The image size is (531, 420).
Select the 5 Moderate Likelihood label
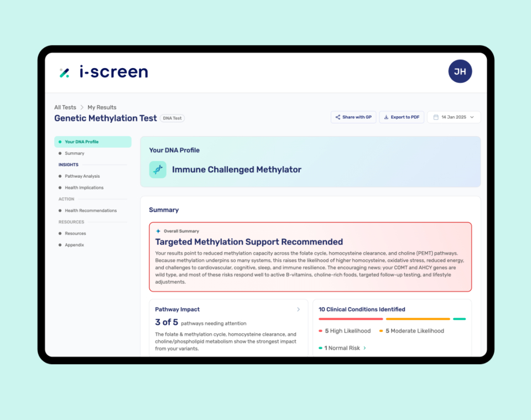coord(414,331)
